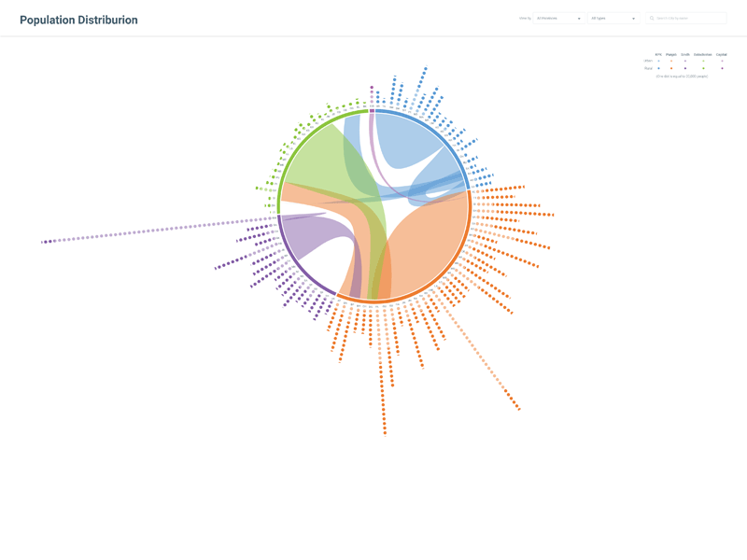747x560 pixels.
Task: Click the longest orange Punjab dotted bar at bottom
Action: coord(382,370)
